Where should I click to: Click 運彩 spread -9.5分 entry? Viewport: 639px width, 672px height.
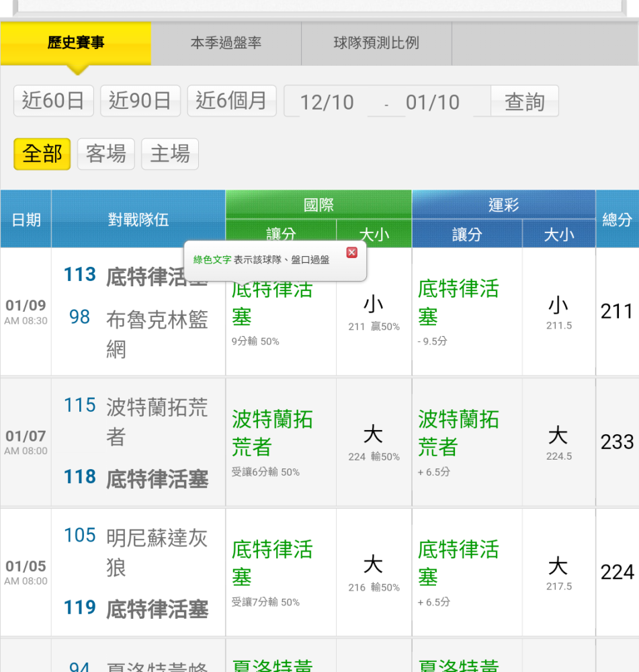coord(432,341)
